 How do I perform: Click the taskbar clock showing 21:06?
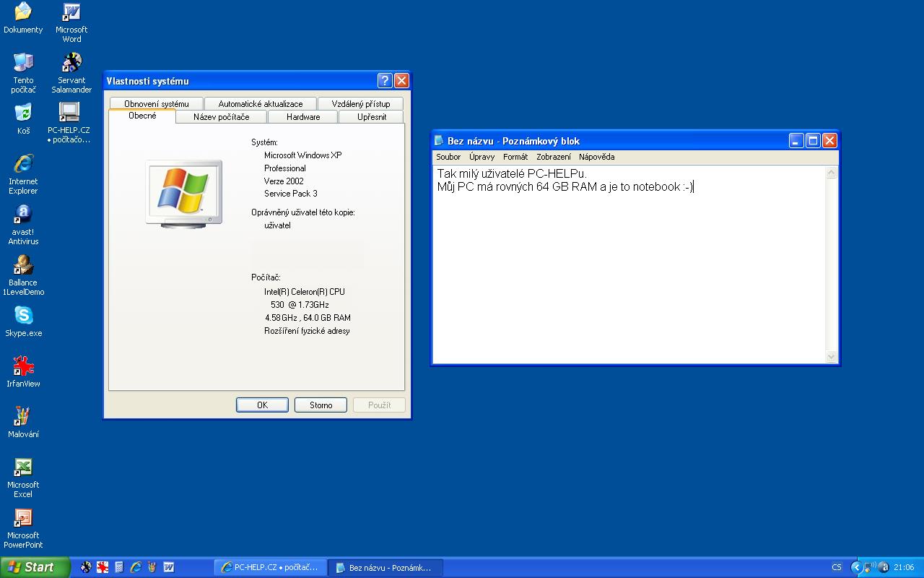[904, 567]
